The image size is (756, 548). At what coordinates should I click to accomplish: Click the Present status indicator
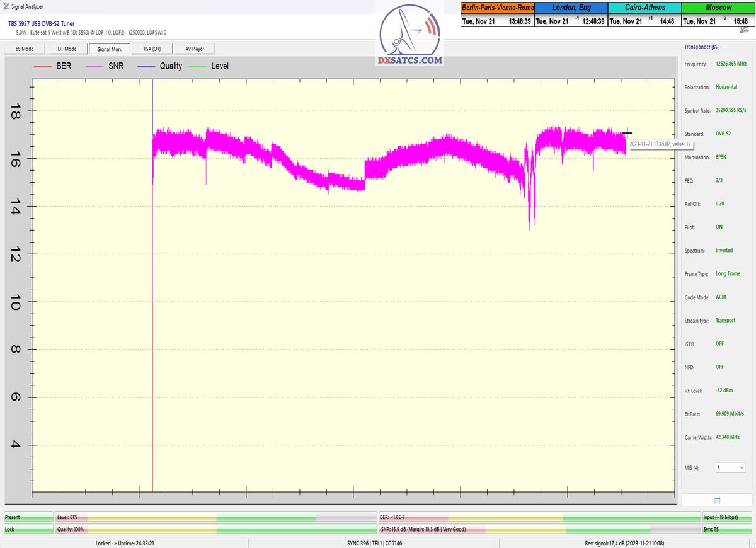tap(28, 517)
